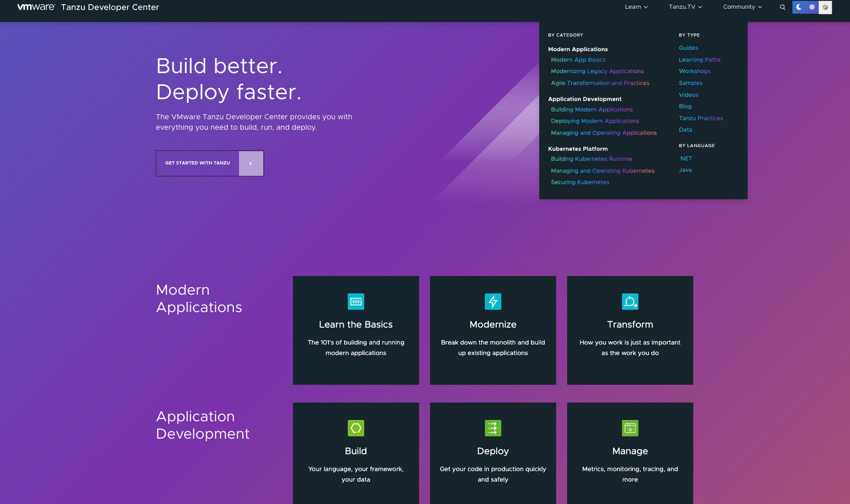Open Managing and Operating Applications link
The width and height of the screenshot is (850, 504).
pos(604,133)
